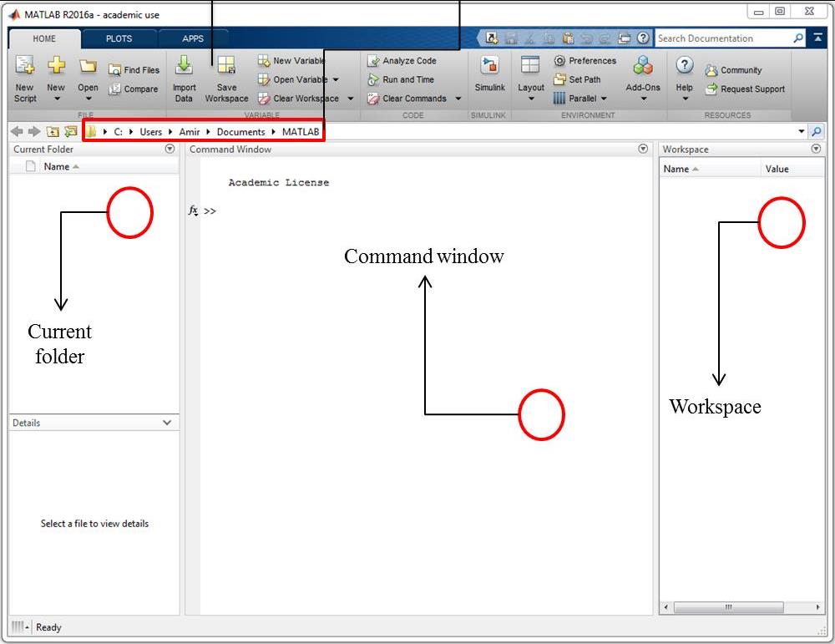The width and height of the screenshot is (835, 644).
Task: Click Run and Time
Action: point(401,79)
